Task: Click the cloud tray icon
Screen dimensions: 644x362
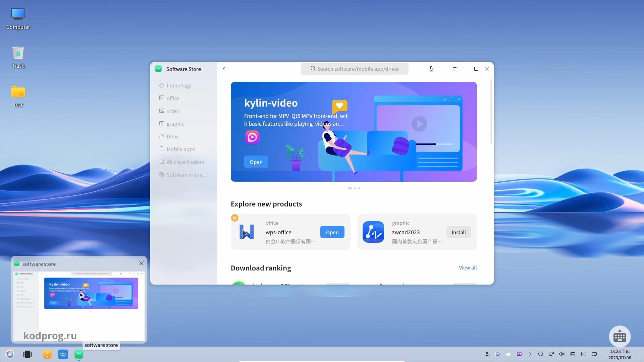Action: (508, 354)
